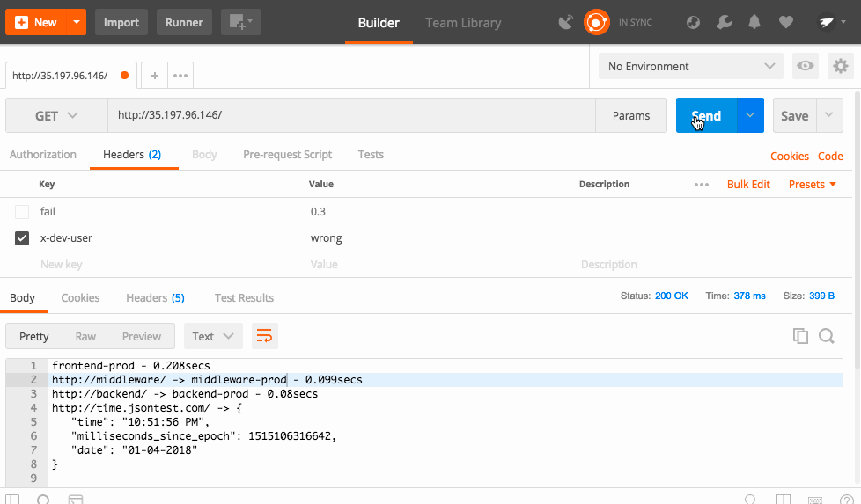The width and height of the screenshot is (861, 504).
Task: Open the request Headers (2) tab
Action: tap(132, 155)
